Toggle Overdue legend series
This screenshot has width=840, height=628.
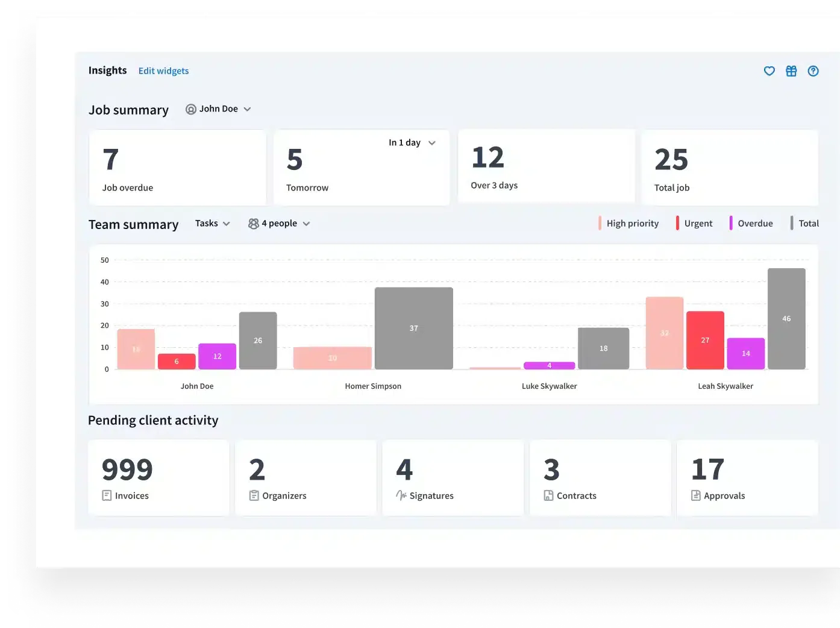[751, 224]
